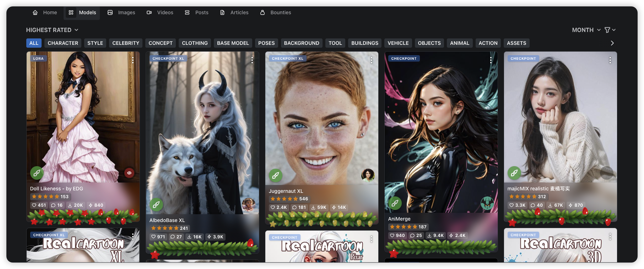Filter by BUILDINGS category

[365, 43]
